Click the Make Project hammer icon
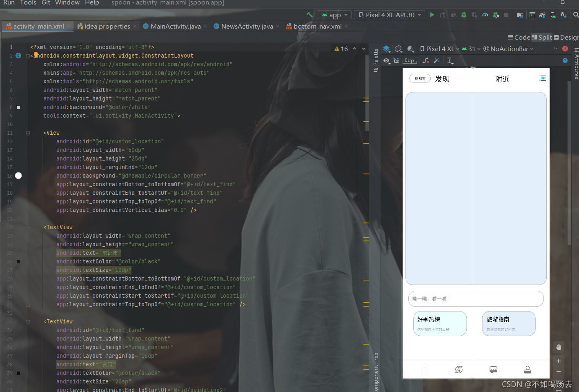579x392 pixels. 310,15
